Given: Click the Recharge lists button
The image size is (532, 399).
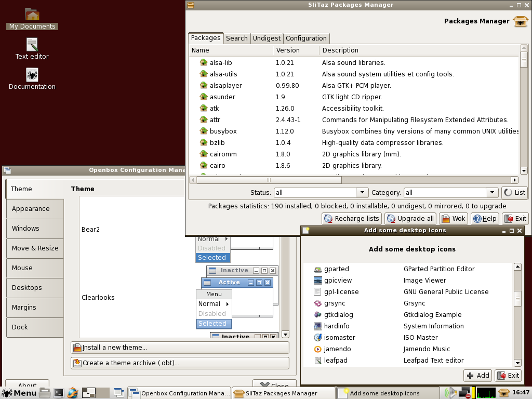Looking at the screenshot, I should (x=352, y=219).
